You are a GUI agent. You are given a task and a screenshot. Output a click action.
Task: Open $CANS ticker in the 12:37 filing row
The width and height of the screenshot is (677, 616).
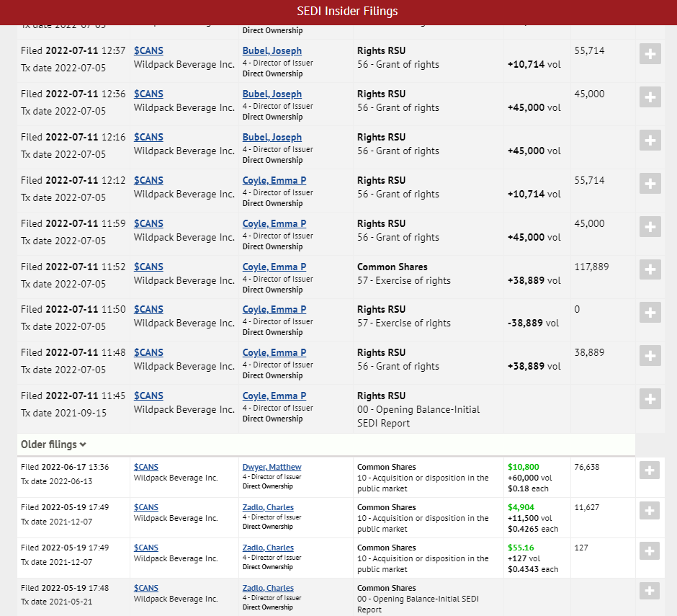click(148, 50)
